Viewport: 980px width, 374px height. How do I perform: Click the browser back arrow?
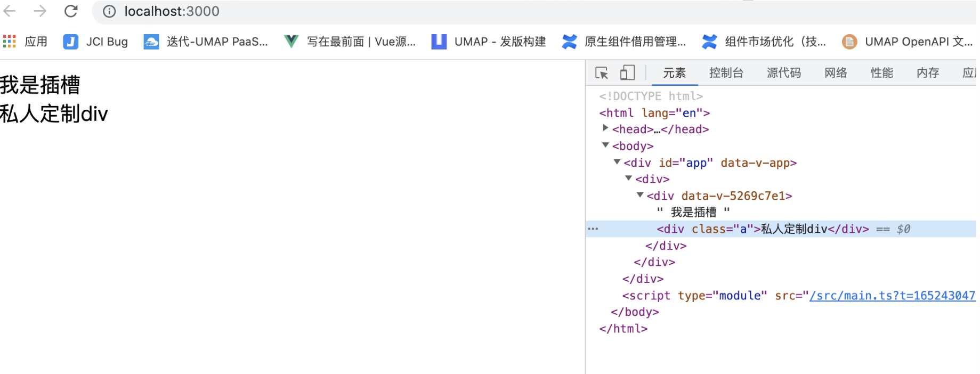point(10,11)
